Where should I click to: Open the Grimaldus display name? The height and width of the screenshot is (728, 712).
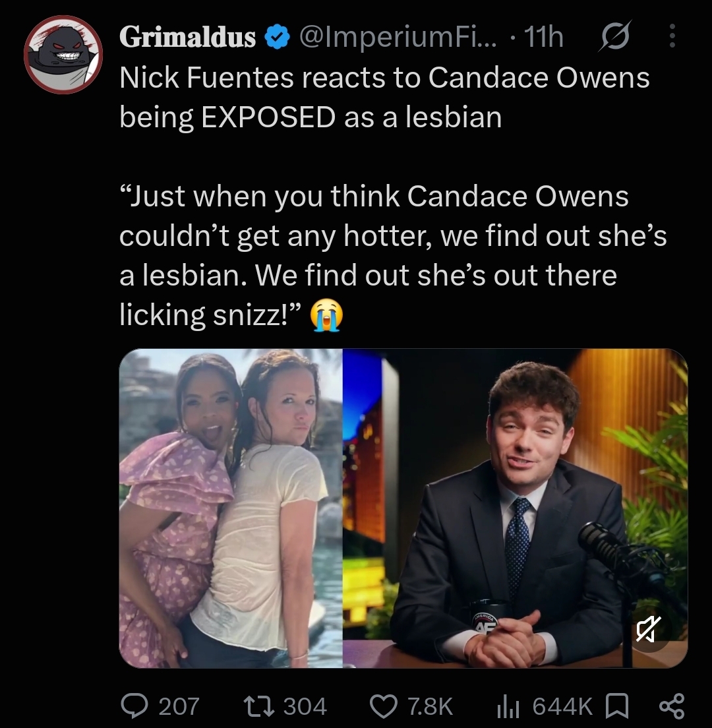[187, 37]
